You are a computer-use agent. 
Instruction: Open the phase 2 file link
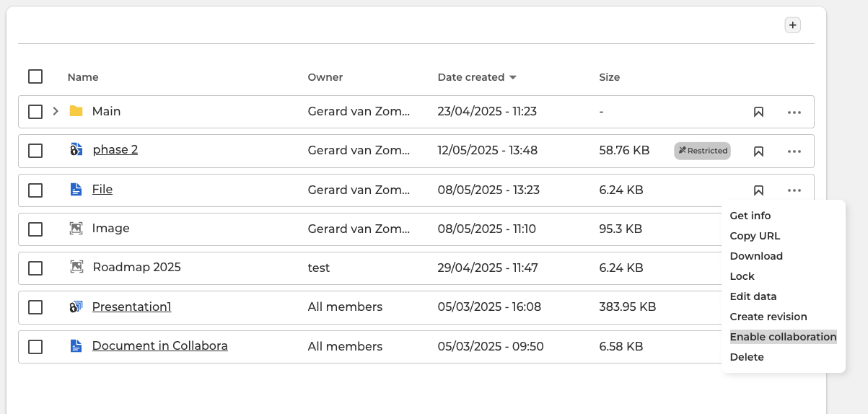point(115,150)
